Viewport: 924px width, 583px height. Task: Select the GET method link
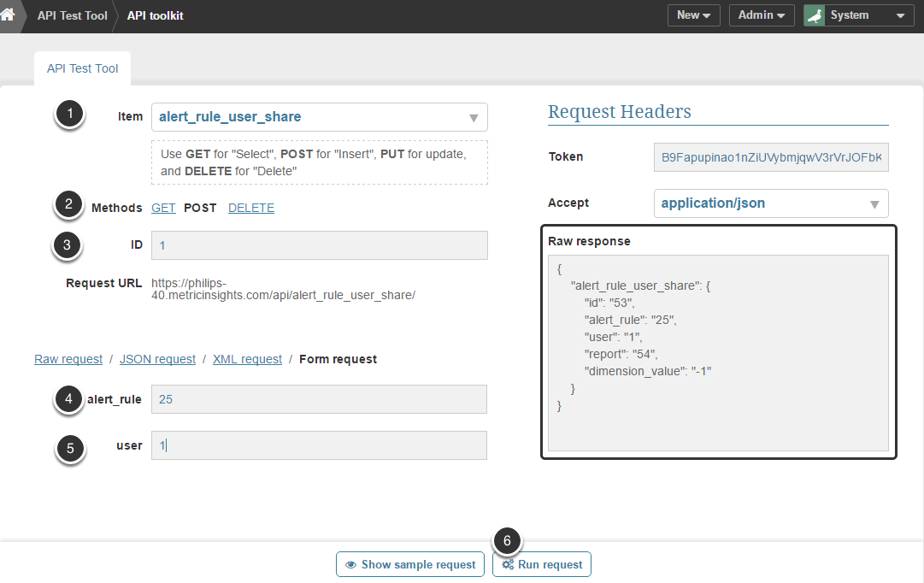pos(163,208)
